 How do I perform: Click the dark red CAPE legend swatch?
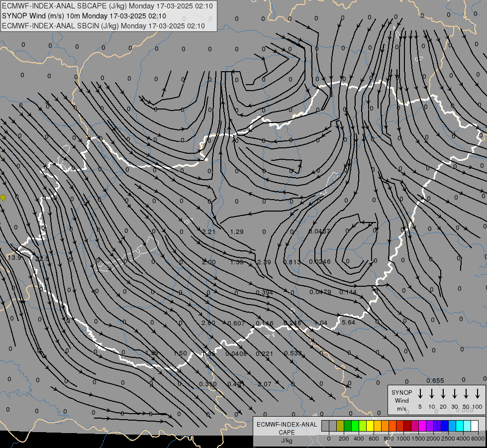(407, 426)
